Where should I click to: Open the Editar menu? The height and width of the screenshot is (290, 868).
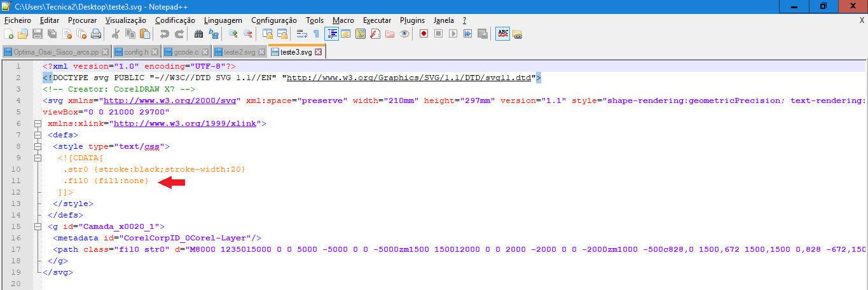(x=50, y=20)
